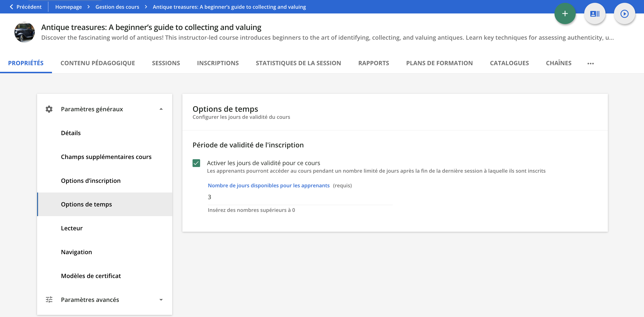Select the Lecteur sidebar item
Viewport: 644px width, 317px height.
click(72, 228)
